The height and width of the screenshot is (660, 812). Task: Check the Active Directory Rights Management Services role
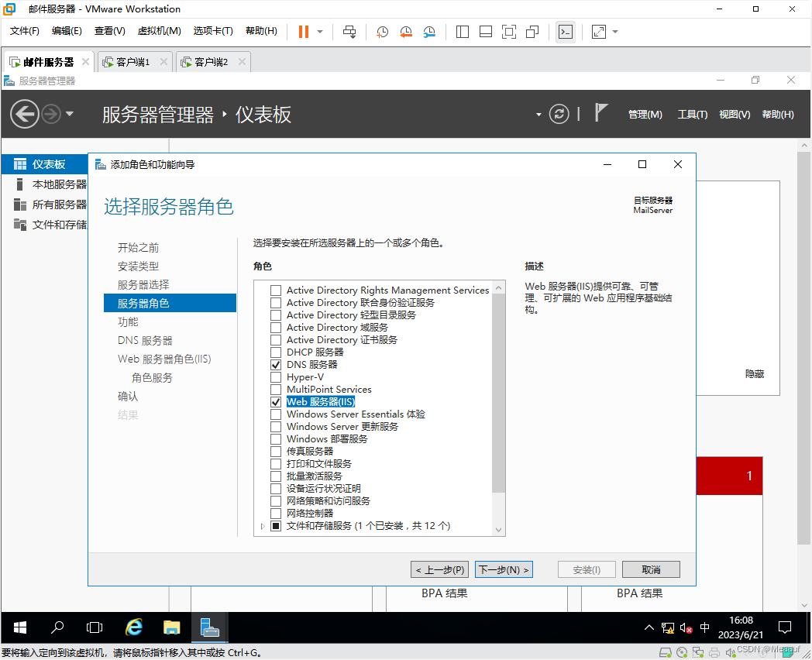[x=276, y=290]
